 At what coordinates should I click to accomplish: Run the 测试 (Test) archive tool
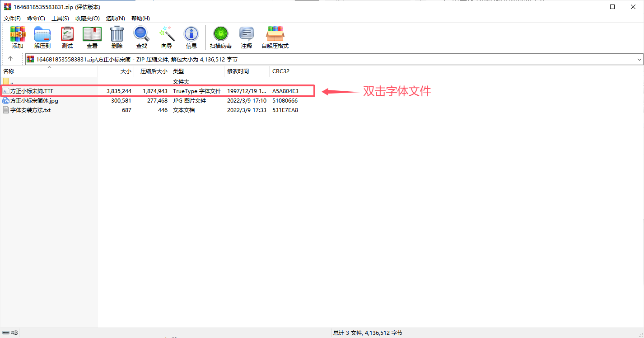tap(67, 37)
